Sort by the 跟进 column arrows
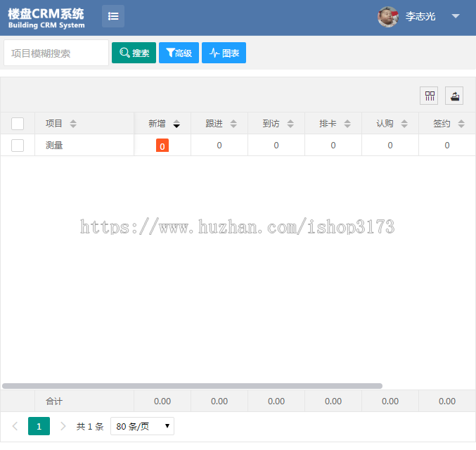Image resolution: width=476 pixels, height=450 pixels. (233, 124)
